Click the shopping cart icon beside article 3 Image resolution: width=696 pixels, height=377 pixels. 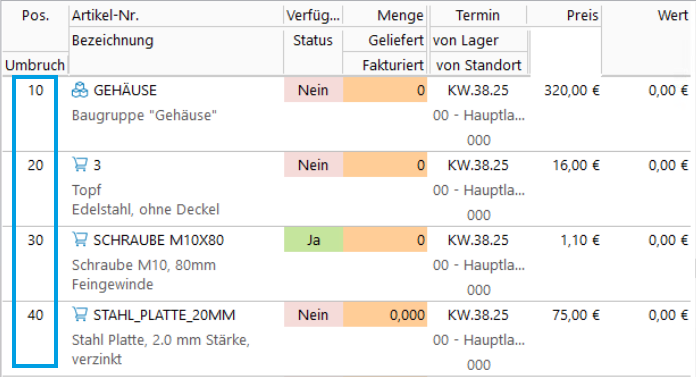pyautogui.click(x=80, y=165)
